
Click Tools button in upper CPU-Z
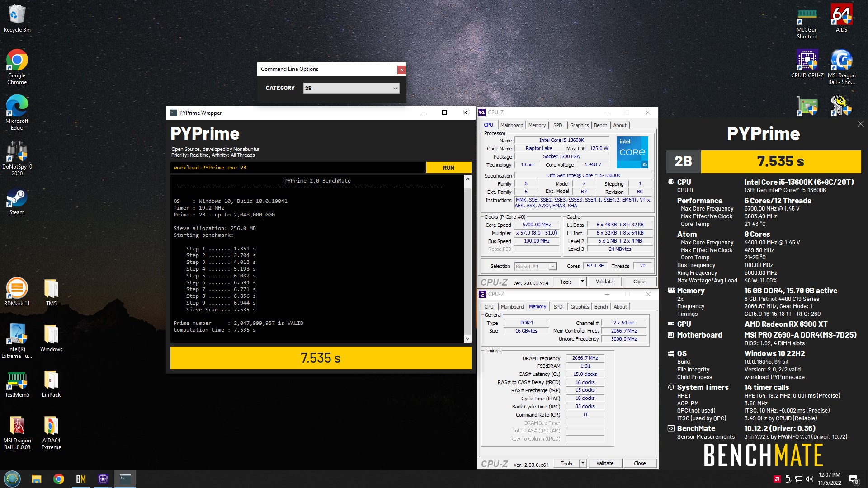click(566, 282)
